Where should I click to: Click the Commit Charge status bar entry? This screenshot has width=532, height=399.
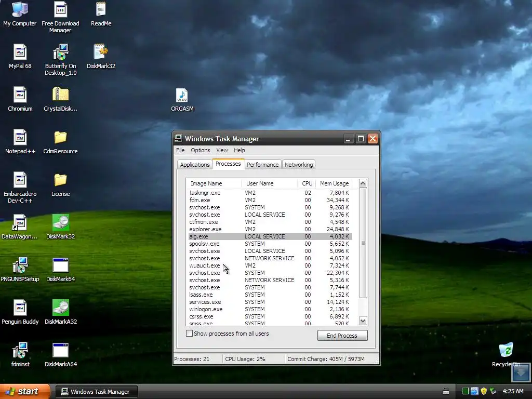click(x=326, y=359)
